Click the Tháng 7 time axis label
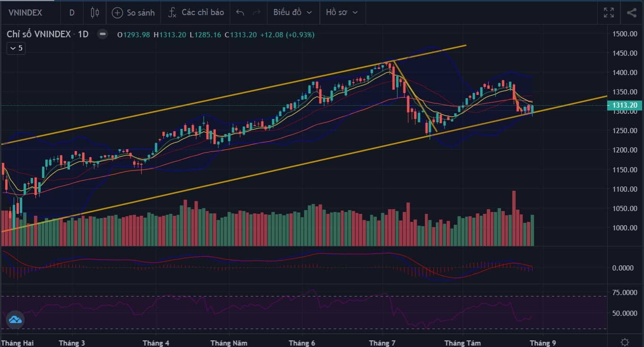 coord(383,343)
